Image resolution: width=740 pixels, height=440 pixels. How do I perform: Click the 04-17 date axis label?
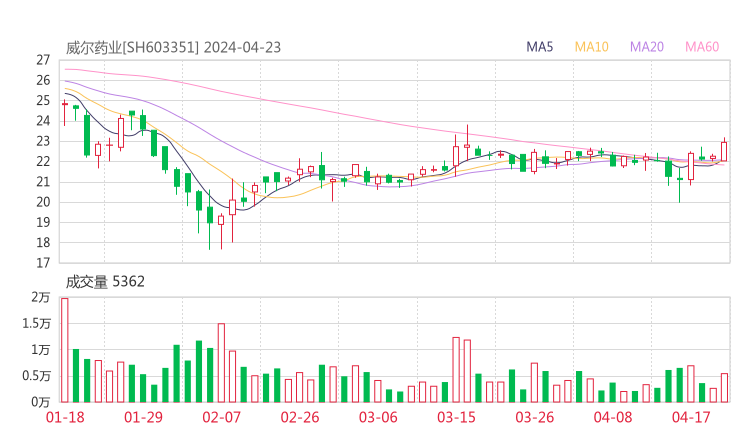coord(691,417)
